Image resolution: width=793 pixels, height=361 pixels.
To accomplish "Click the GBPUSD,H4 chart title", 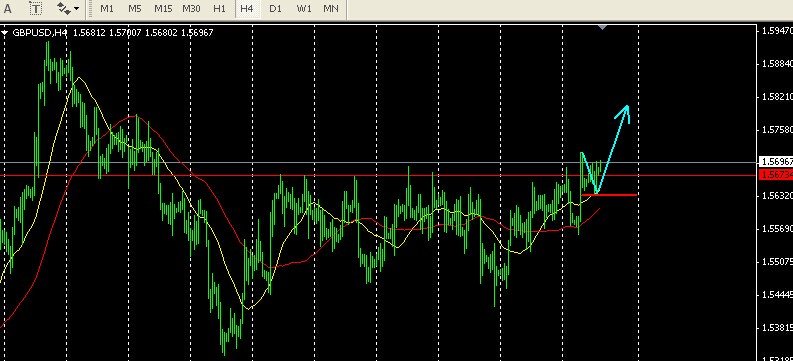I will tap(39, 33).
